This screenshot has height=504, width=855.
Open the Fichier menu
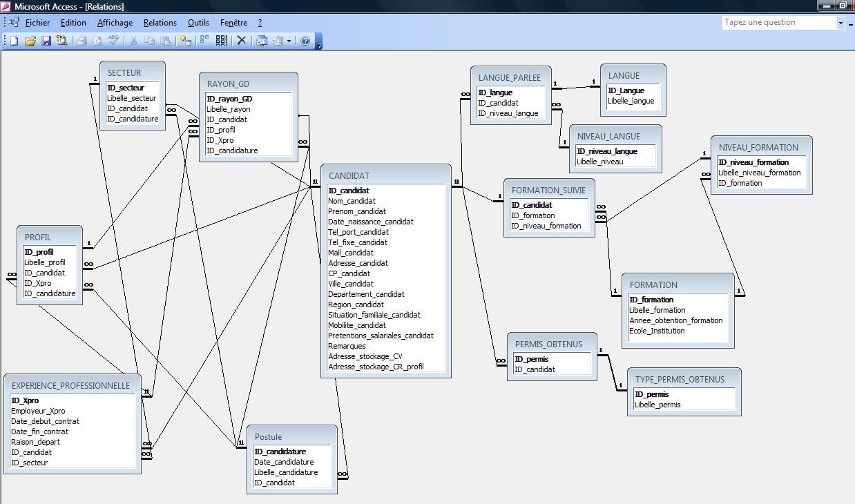38,23
